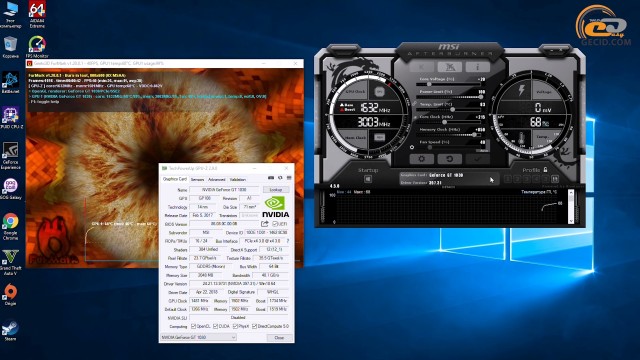
Task: Open the AIDA64 Extreme desktop icon
Action: 37,15
